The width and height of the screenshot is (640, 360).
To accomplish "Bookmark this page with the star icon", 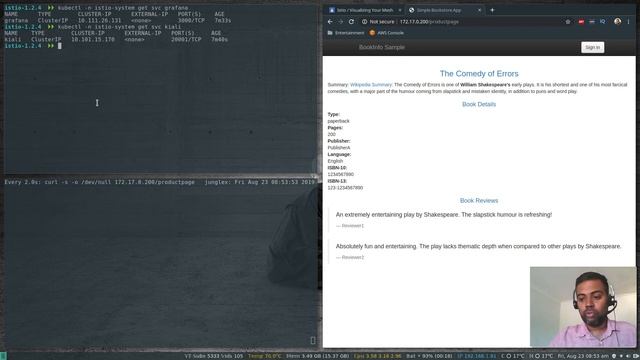I will coord(568,22).
